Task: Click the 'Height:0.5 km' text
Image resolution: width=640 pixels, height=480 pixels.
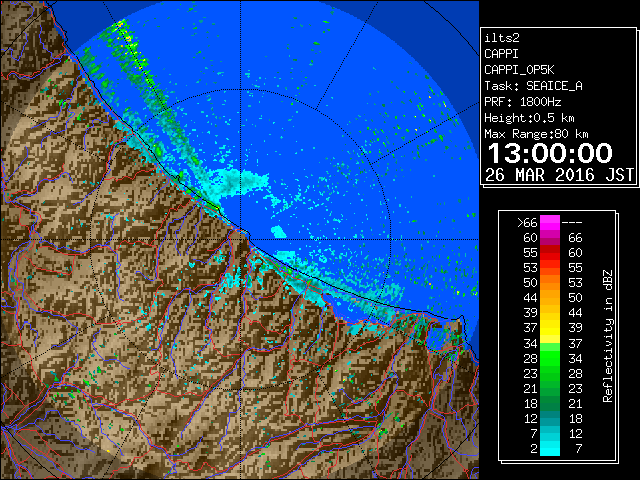Action: point(529,118)
